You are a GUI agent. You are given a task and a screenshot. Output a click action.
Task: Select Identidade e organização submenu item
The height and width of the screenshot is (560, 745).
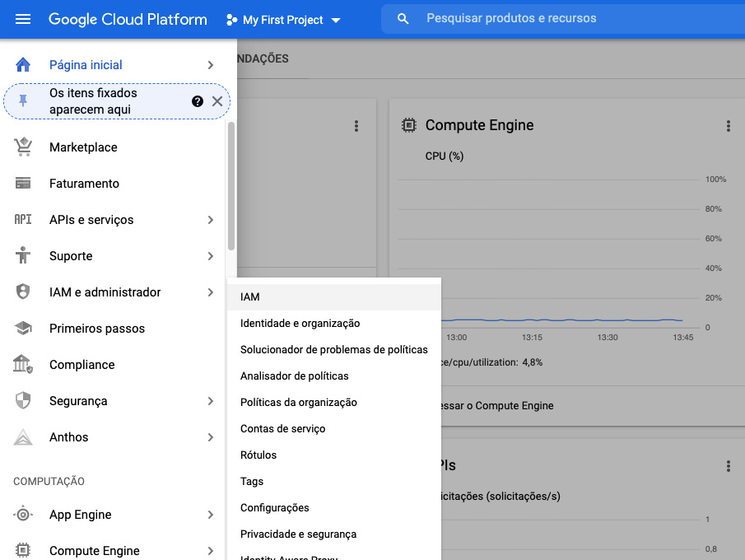click(334, 324)
